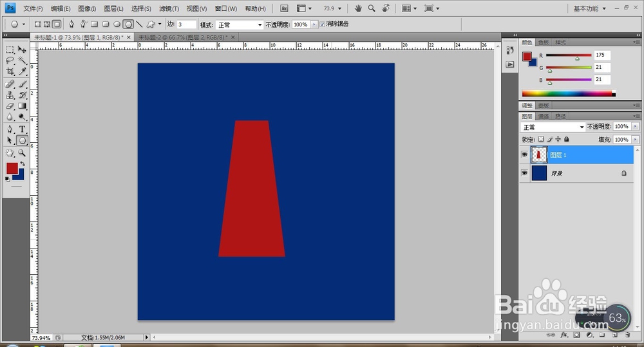Click the R color slider

point(569,55)
